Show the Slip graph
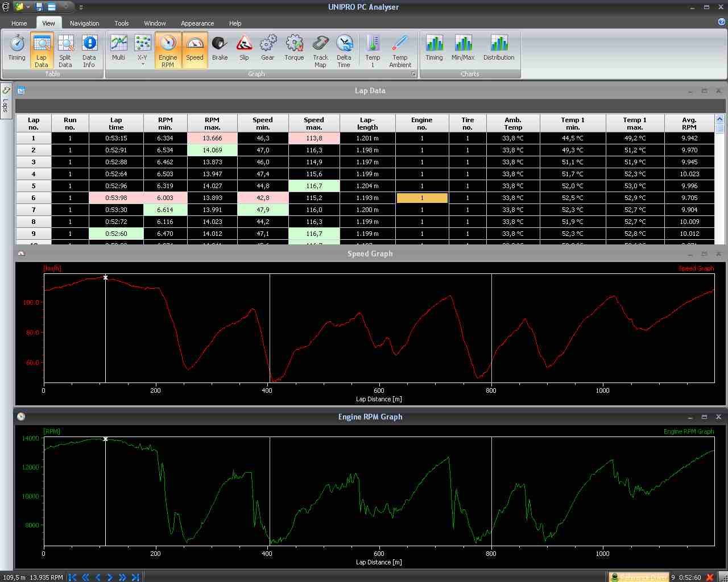Viewport: 728px width, 582px height. 244,49
